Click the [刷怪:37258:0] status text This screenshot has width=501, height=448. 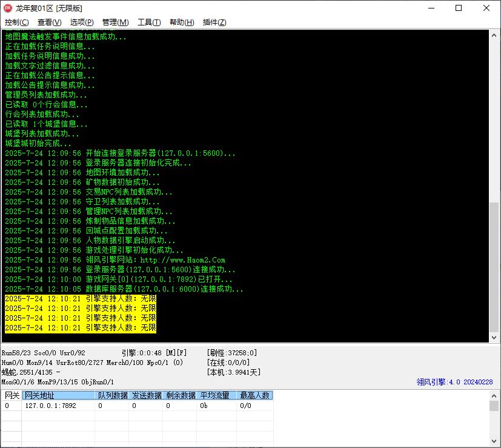(231, 353)
